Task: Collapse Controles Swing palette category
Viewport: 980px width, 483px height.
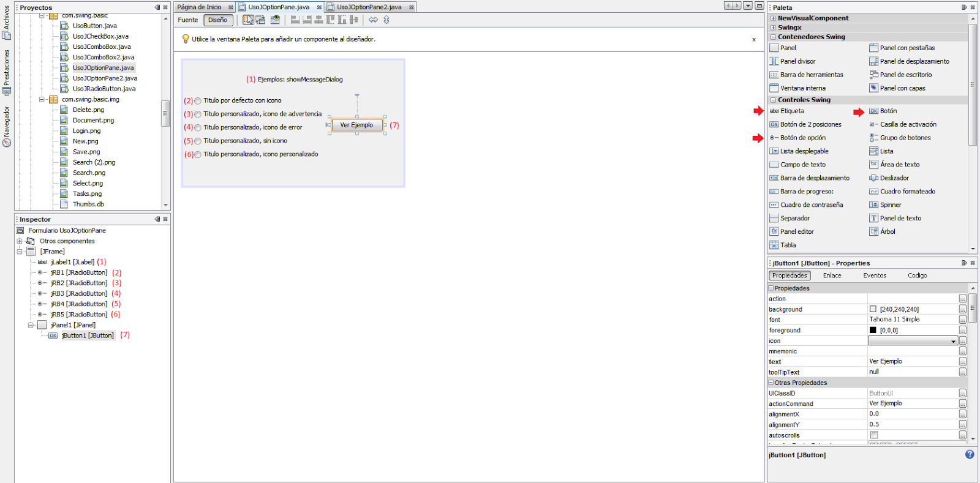Action: coord(773,100)
